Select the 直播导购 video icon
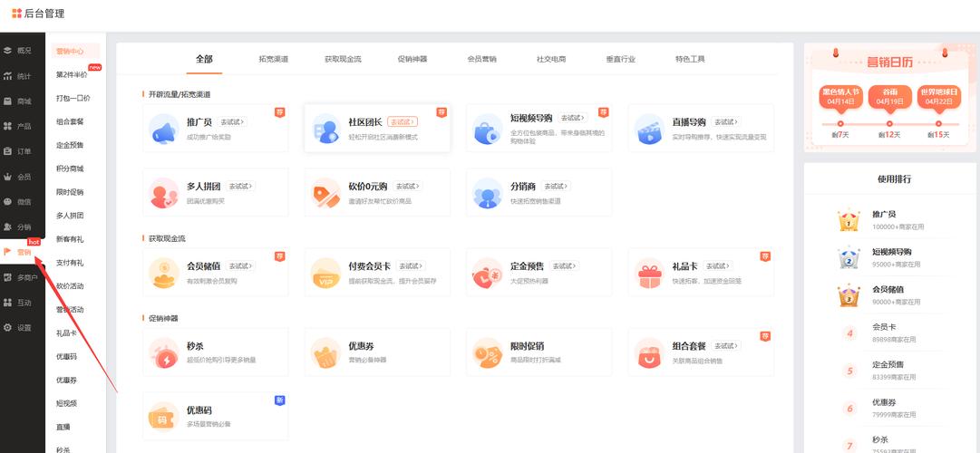The width and height of the screenshot is (980, 453). click(x=649, y=130)
